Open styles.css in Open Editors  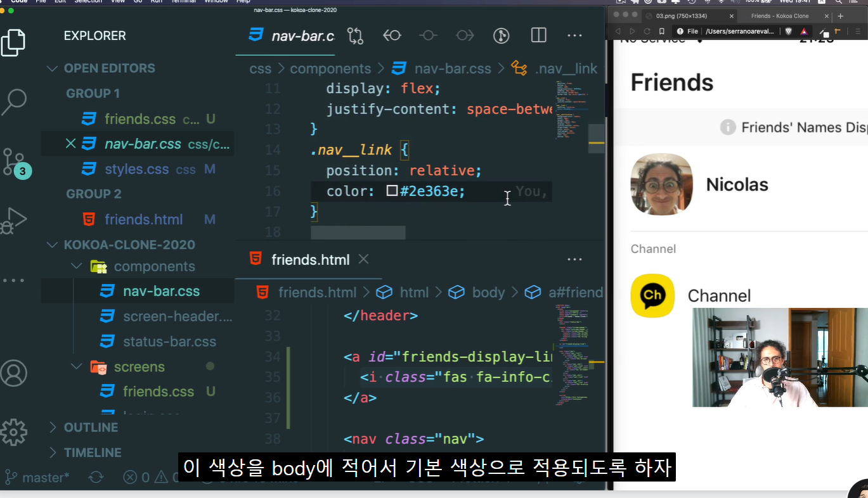[x=138, y=169]
